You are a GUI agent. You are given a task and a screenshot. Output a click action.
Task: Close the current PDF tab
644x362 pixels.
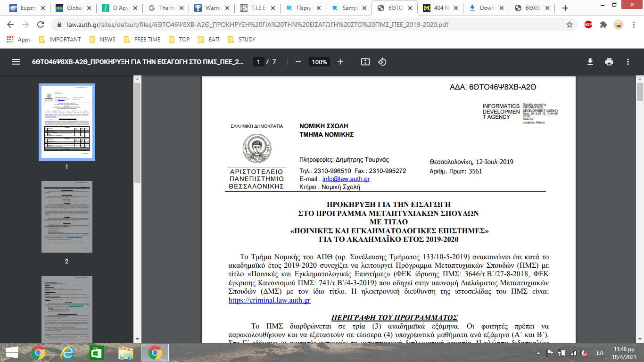[411, 8]
